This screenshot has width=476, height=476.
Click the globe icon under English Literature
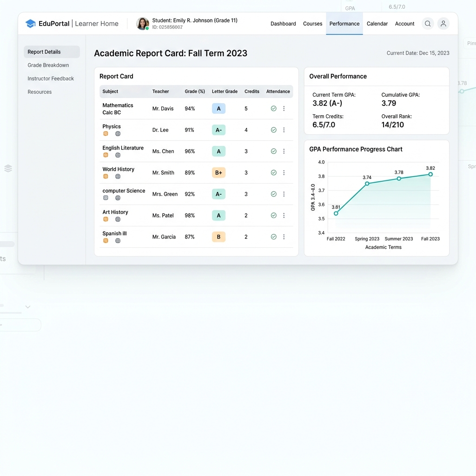(x=118, y=155)
